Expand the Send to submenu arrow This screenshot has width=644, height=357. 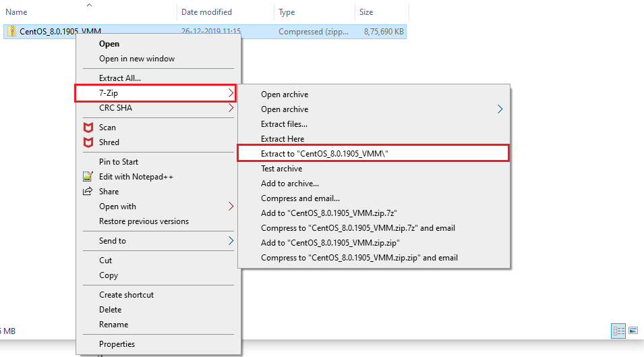tap(231, 241)
